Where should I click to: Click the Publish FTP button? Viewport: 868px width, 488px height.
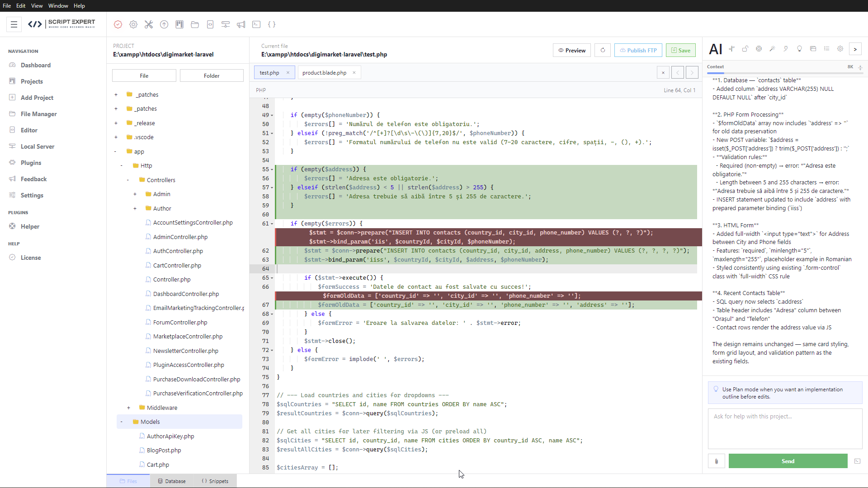pos(638,50)
